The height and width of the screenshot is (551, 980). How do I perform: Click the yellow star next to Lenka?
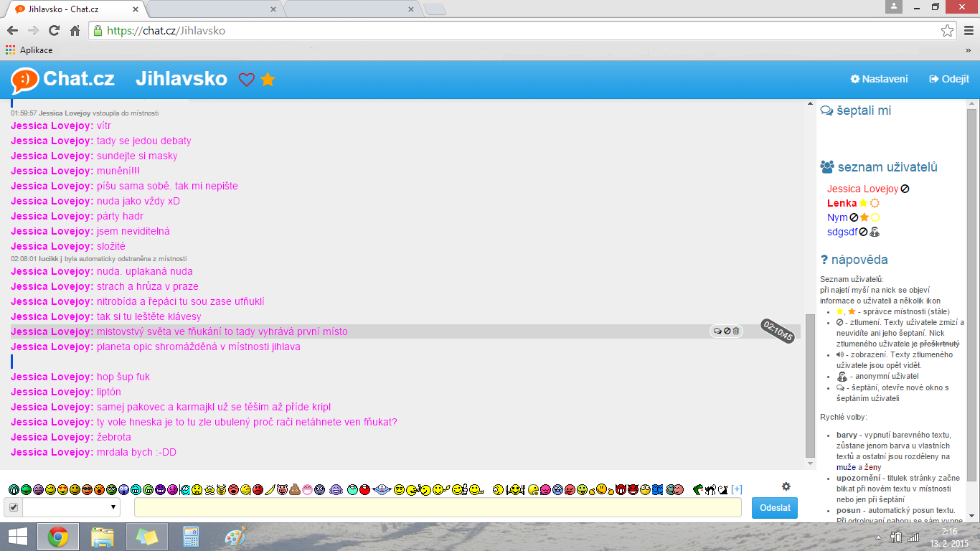[863, 203]
